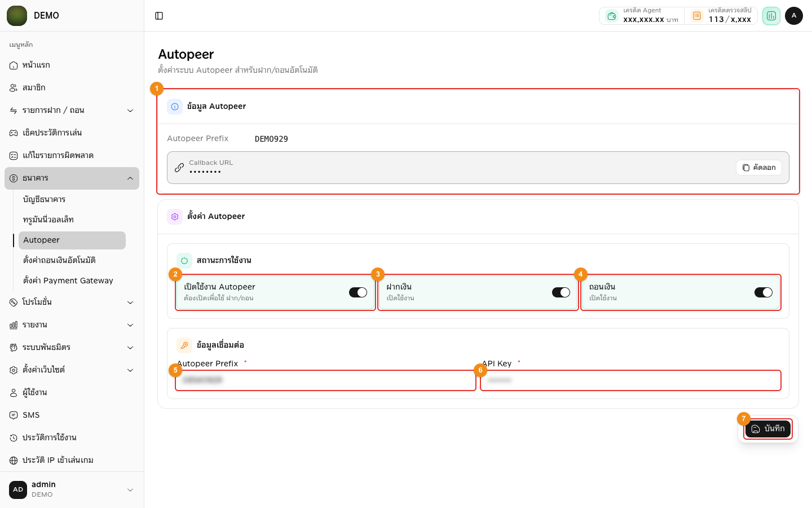
Task: Click the gear icon beside ตั้งค่า Autopeer
Action: point(175,217)
